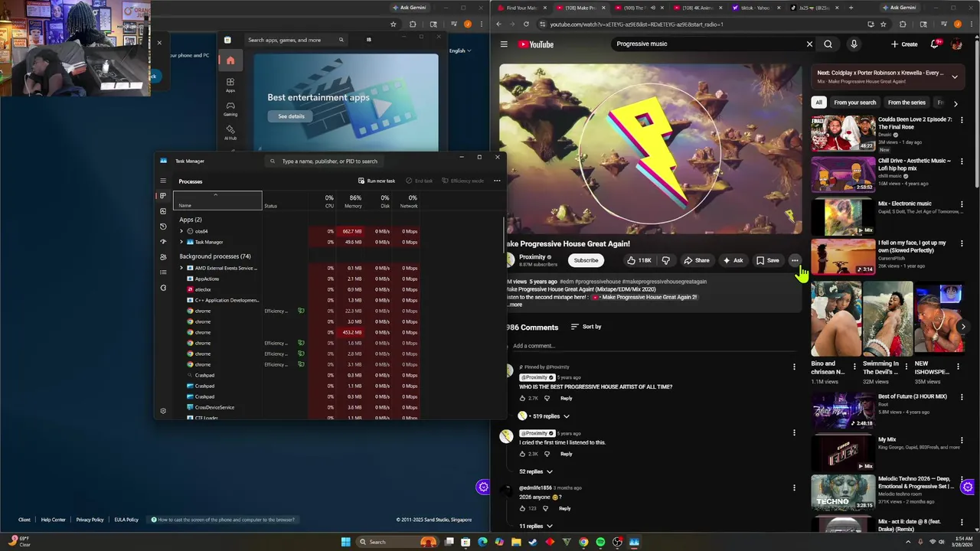Open YouTube account avatar menu
The width and height of the screenshot is (980, 551).
pyautogui.click(x=956, y=44)
